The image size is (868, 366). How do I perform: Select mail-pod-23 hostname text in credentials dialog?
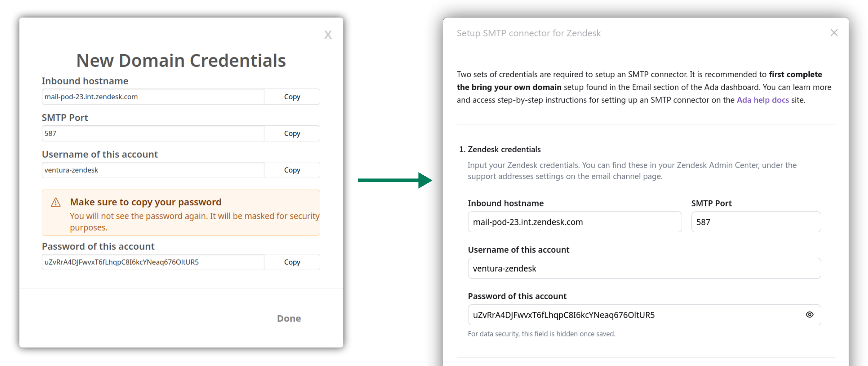[x=91, y=97]
